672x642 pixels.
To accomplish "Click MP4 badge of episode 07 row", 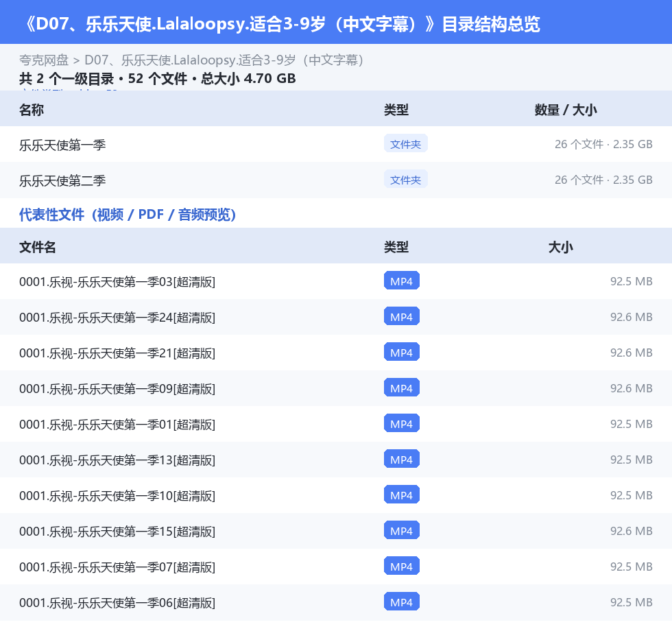I will [402, 566].
